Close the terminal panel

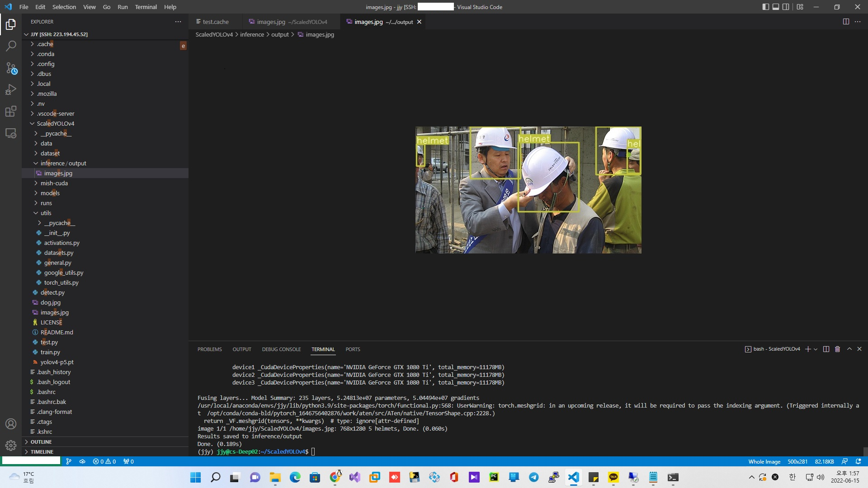coord(859,349)
